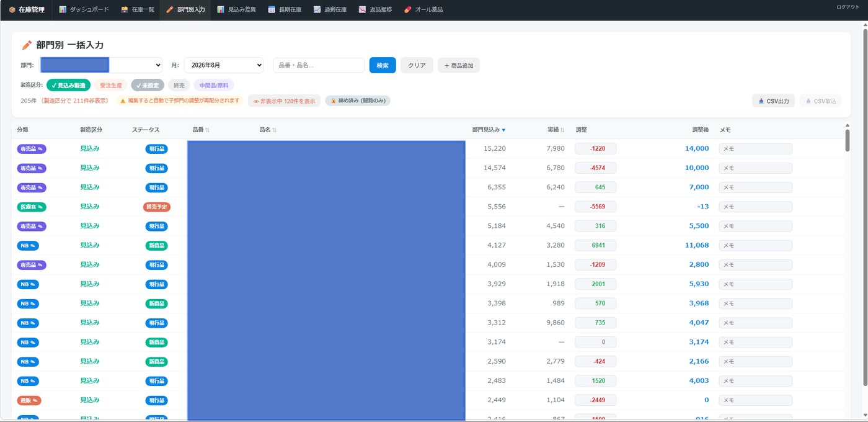Image resolution: width=868 pixels, height=422 pixels.
Task: Sort by the 部門見込み column arrow
Action: [x=503, y=130]
